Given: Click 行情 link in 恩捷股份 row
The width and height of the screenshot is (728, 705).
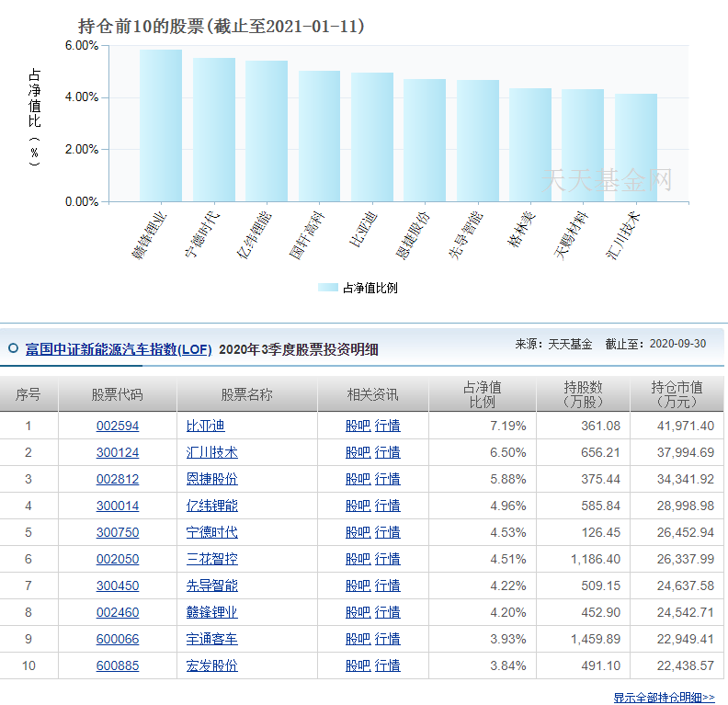Looking at the screenshot, I should click(387, 479).
